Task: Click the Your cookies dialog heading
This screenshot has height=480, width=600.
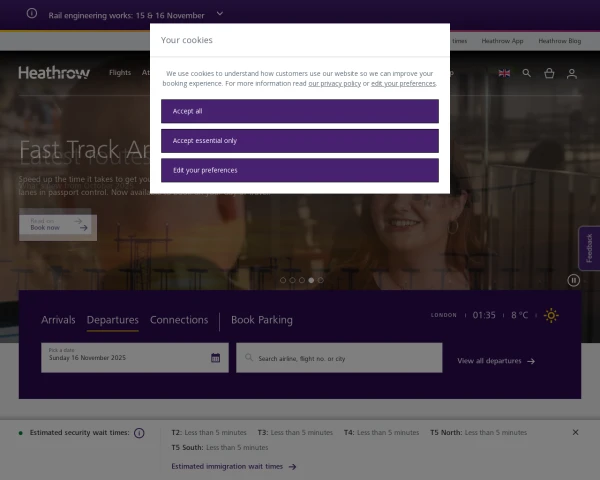Action: (x=186, y=40)
